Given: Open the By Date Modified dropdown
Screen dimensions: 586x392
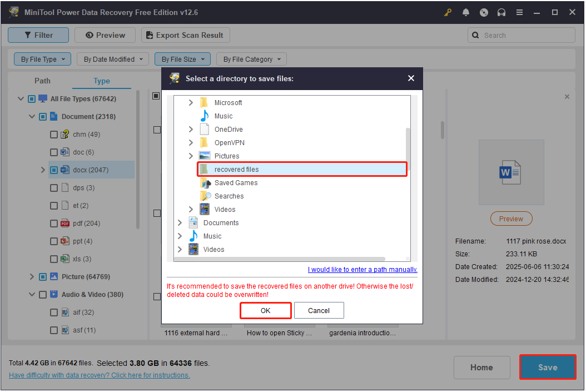Looking at the screenshot, I should coord(112,58).
